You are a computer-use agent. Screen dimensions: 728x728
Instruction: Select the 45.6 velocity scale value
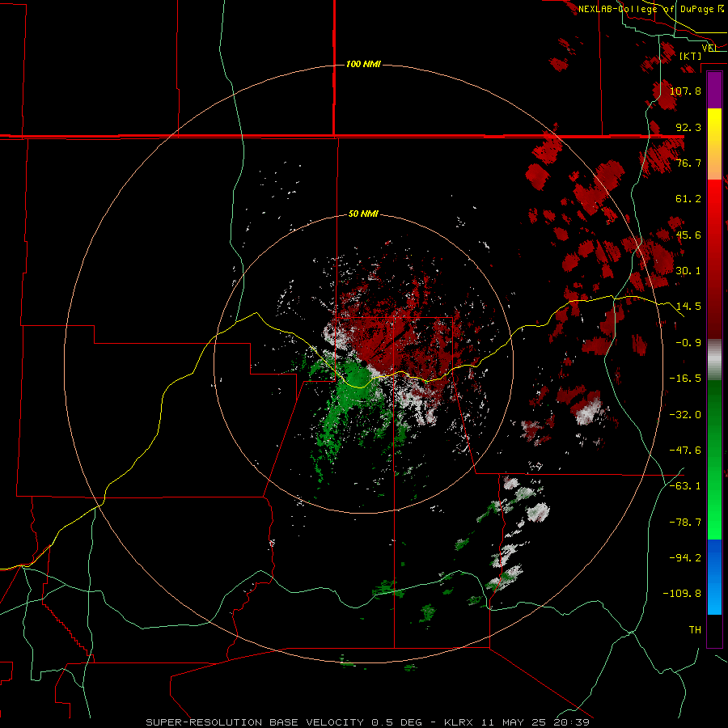(x=688, y=235)
